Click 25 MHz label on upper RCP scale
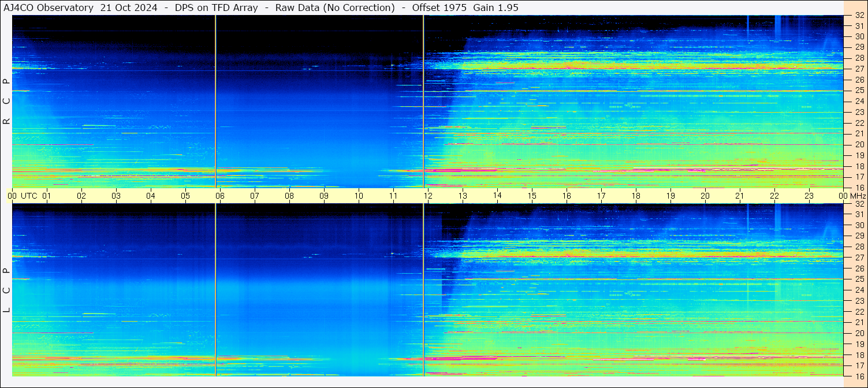 [859, 91]
